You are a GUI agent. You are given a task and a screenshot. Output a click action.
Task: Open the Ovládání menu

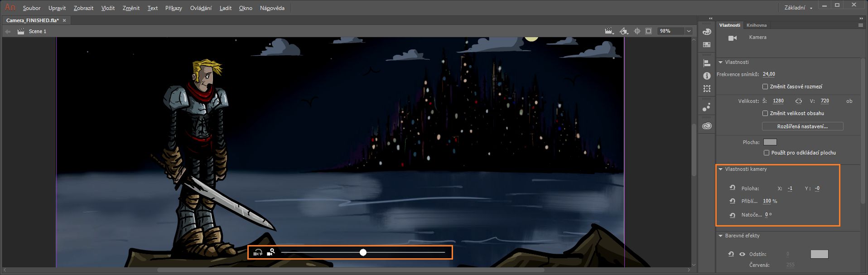click(201, 8)
